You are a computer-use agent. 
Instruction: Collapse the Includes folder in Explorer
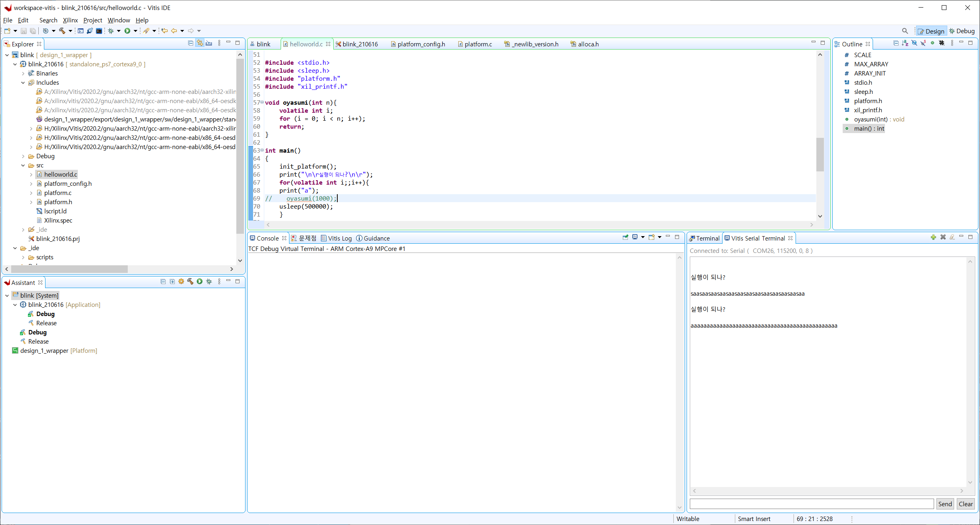(x=23, y=83)
